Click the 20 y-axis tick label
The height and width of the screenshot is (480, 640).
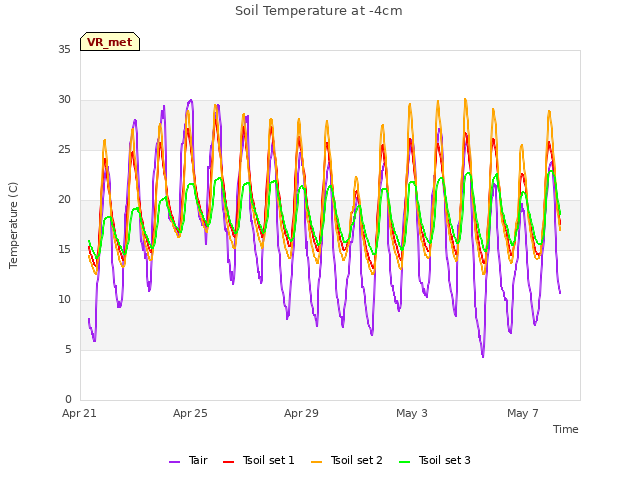click(64, 200)
